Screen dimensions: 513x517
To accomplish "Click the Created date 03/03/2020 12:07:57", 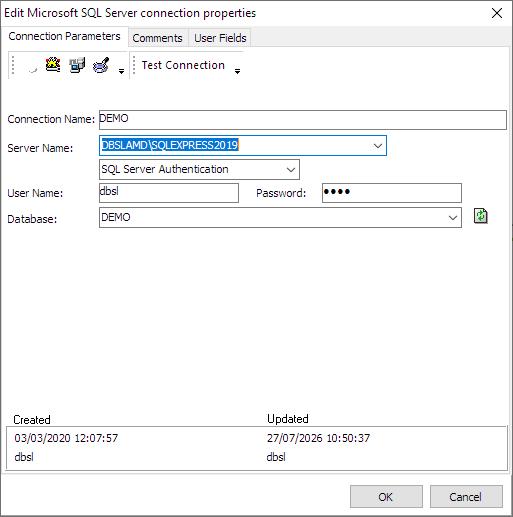I will point(66,438).
